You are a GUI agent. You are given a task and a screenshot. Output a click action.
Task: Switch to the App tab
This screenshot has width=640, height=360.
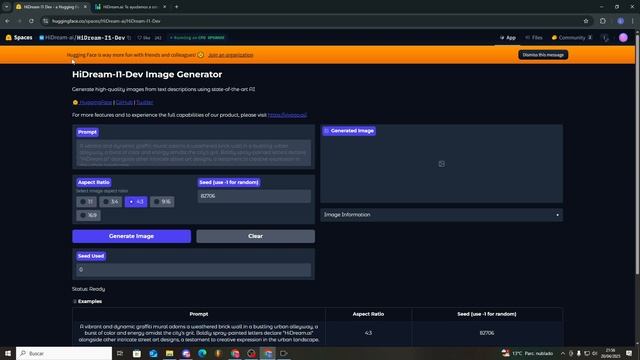(x=507, y=38)
